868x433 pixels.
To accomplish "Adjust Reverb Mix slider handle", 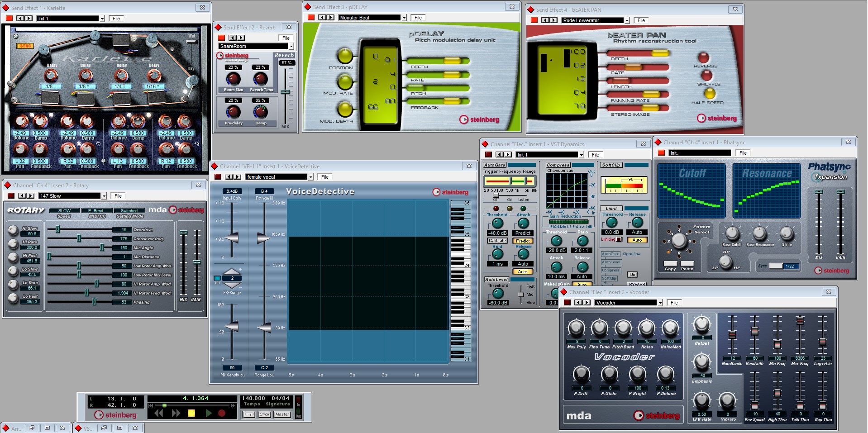I will click(x=285, y=92).
